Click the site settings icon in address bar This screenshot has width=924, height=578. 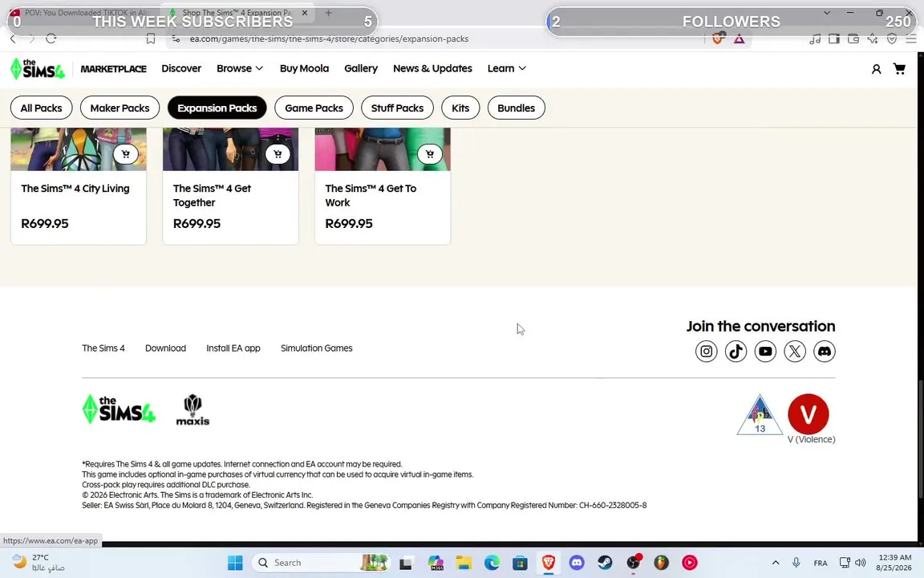click(176, 39)
